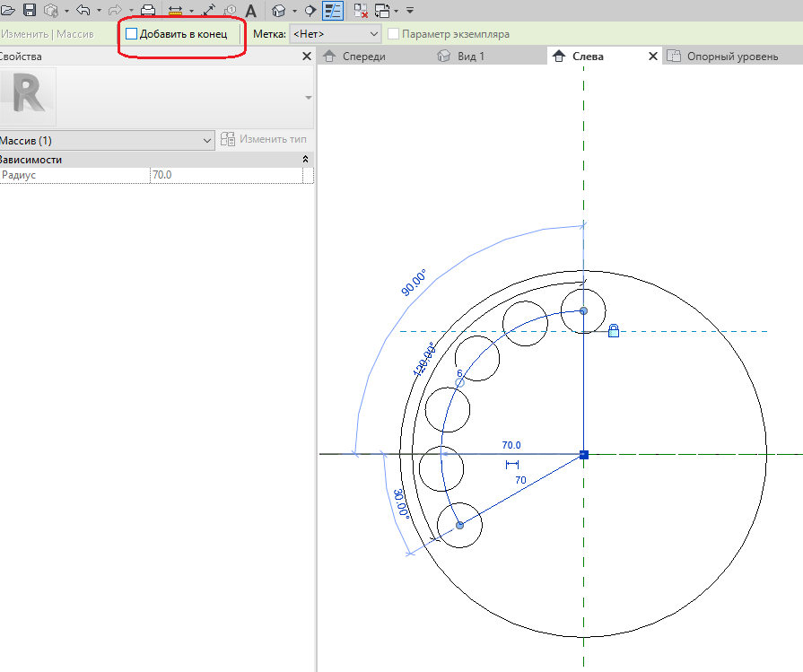Click the bottom array circle center point
The image size is (803, 672).
pos(460,525)
